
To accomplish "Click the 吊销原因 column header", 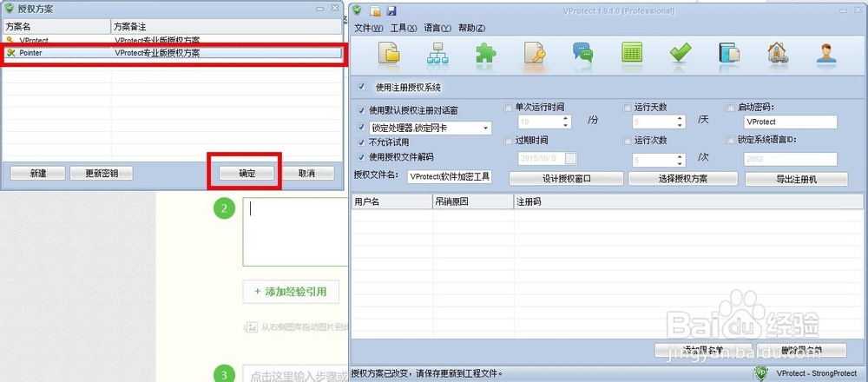I will point(473,201).
